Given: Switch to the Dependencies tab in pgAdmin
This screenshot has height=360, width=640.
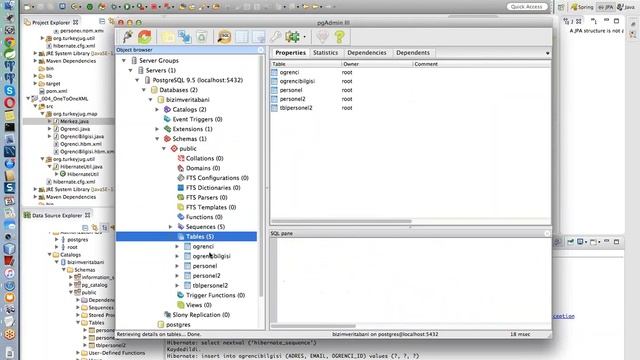Looking at the screenshot, I should 367,53.
